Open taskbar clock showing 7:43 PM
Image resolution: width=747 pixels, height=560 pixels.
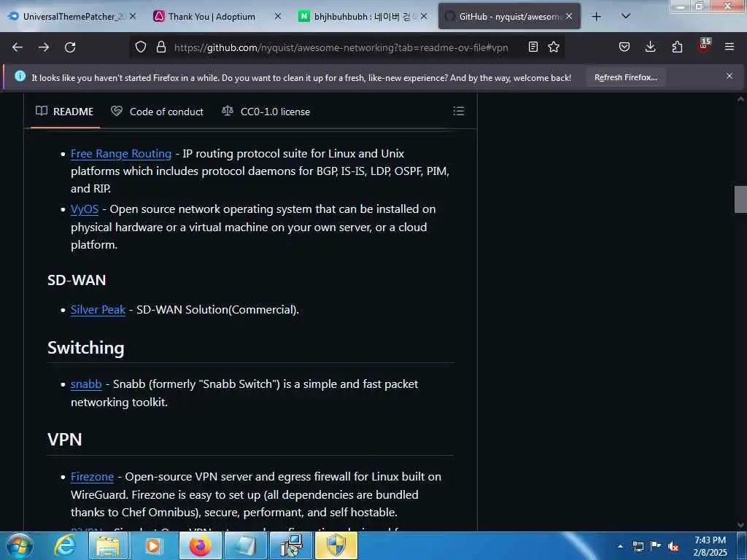710,546
